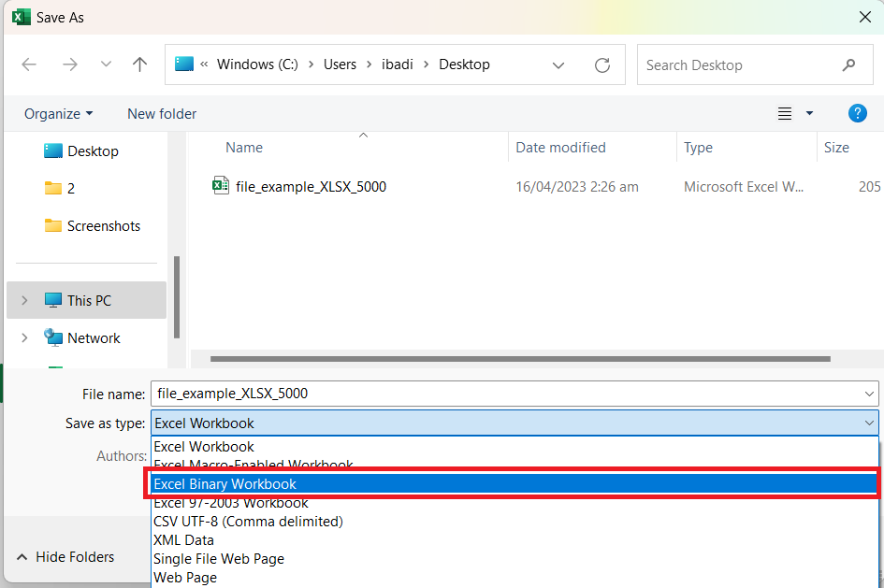Click the 16/04/2023 2:26 am date cell

(x=577, y=187)
